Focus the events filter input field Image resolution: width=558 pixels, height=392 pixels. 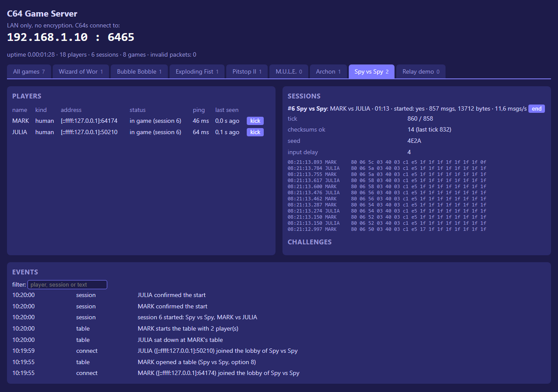click(67, 285)
